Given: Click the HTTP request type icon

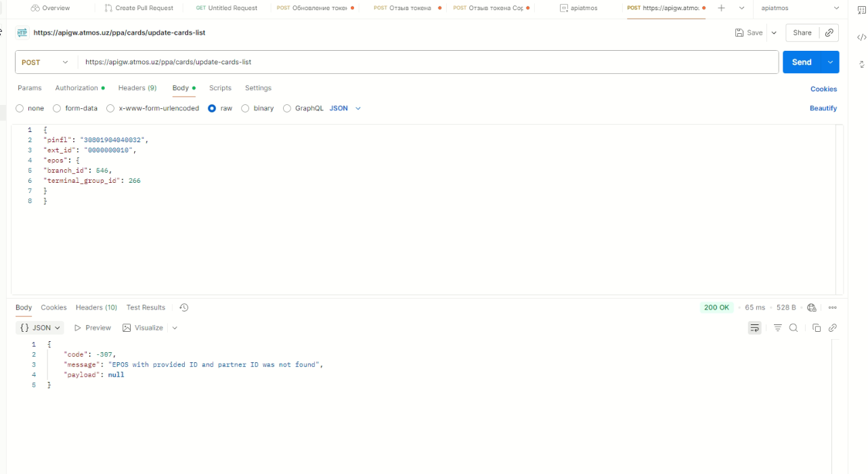Looking at the screenshot, I should click(22, 33).
